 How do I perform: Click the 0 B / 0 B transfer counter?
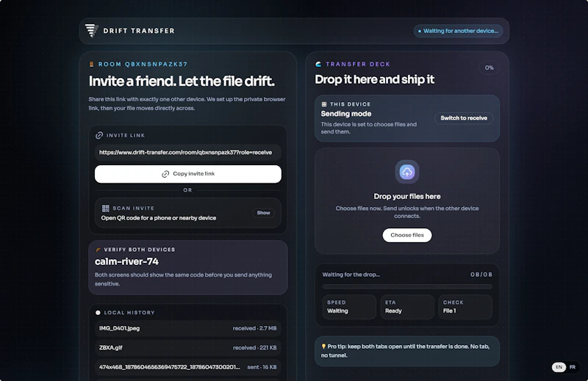[481, 275]
